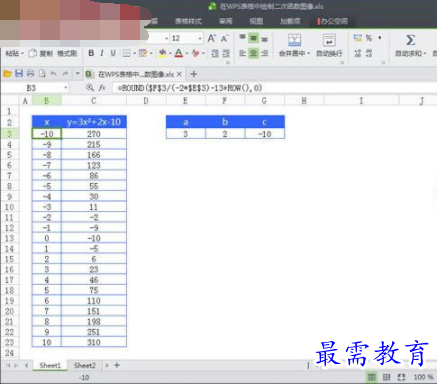Open the font size 12 dropdown
This screenshot has width=437, height=385.
[x=200, y=39]
